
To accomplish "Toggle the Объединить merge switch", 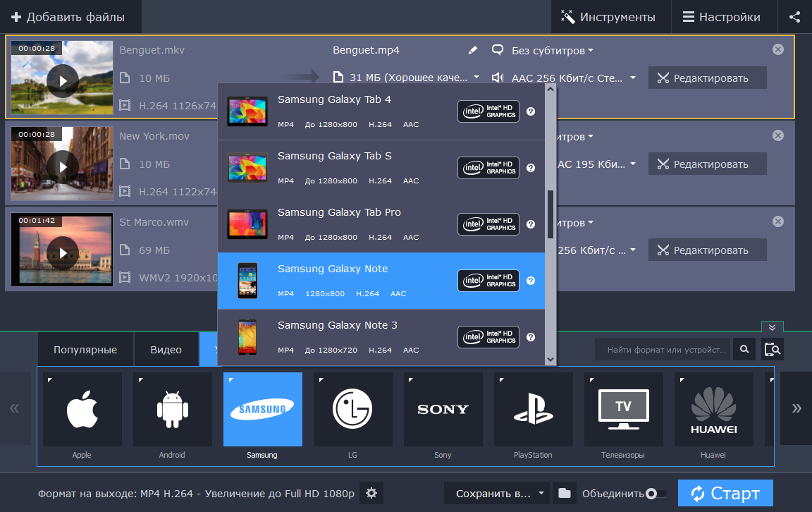I will [655, 494].
